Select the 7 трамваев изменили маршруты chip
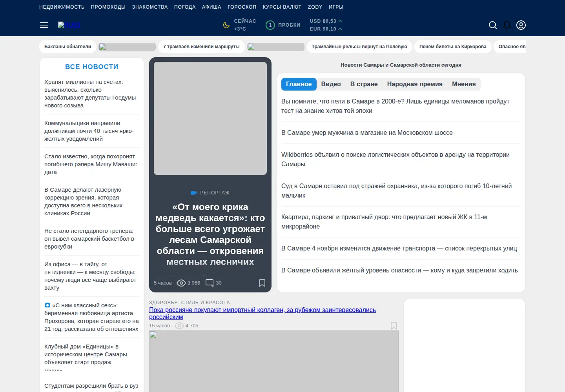The image size is (565, 392). (x=201, y=47)
